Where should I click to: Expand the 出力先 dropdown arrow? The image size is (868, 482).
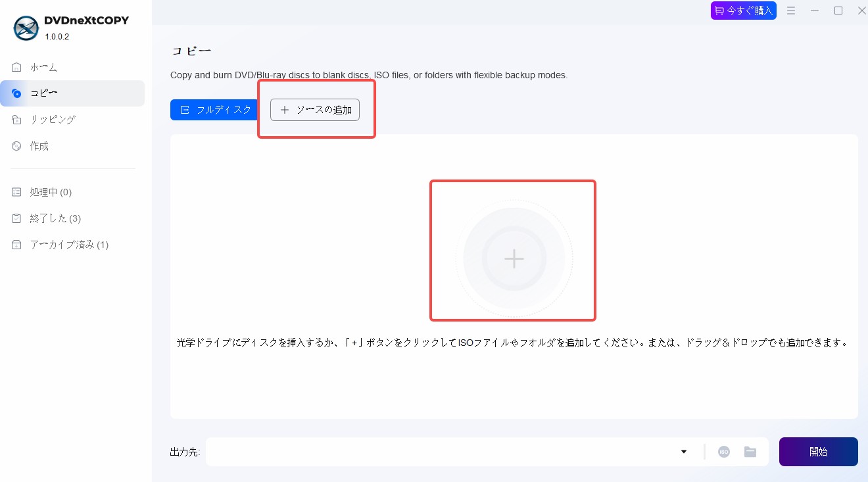point(684,452)
